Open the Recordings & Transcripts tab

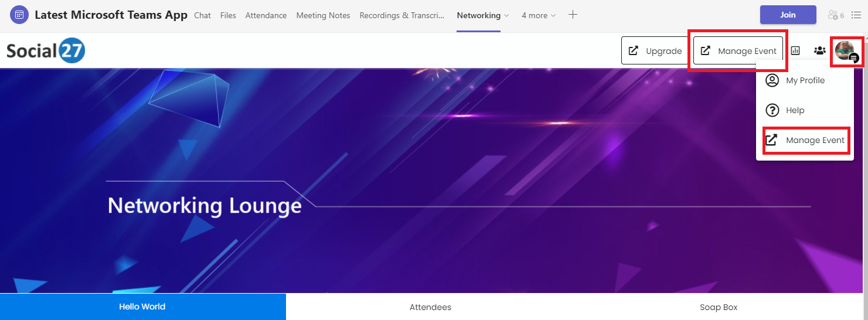pyautogui.click(x=402, y=16)
